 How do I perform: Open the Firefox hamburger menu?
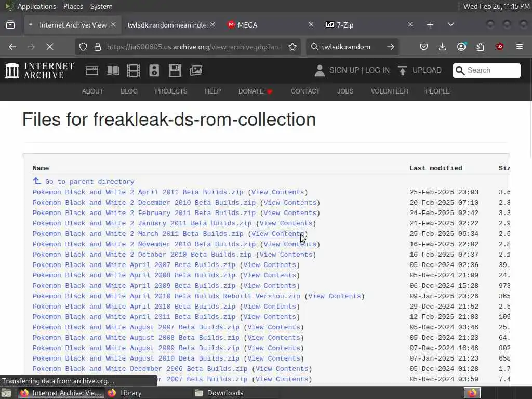coord(520,47)
